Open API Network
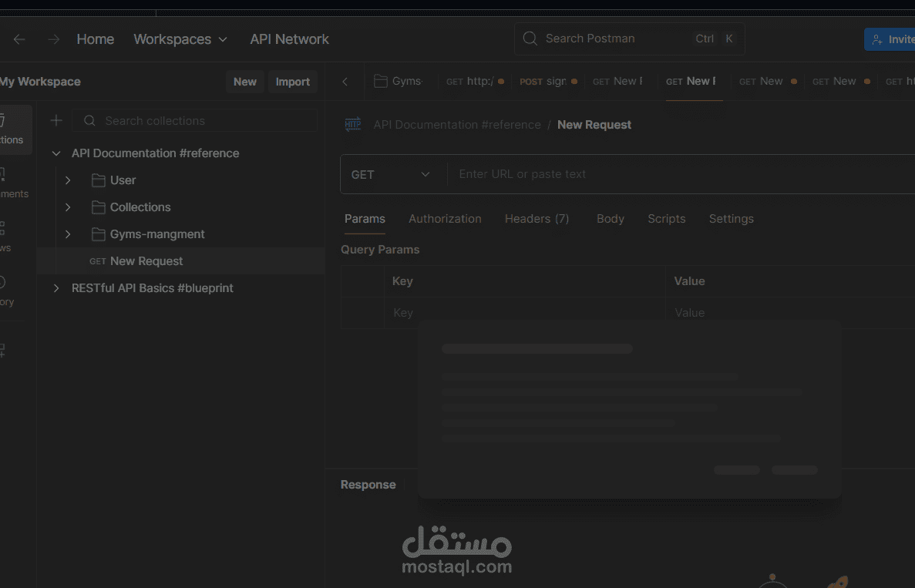 289,39
